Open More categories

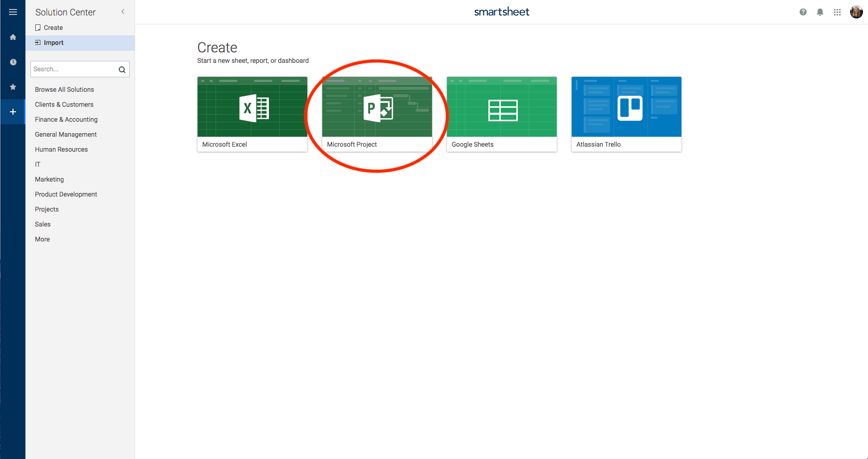tap(42, 239)
